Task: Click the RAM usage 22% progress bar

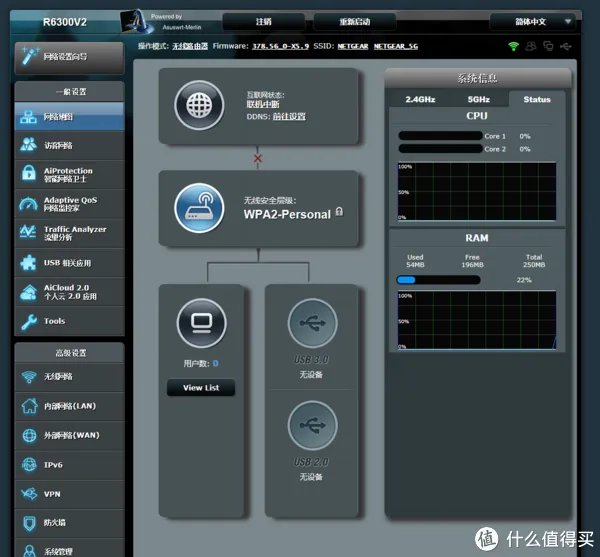Action: click(x=438, y=280)
